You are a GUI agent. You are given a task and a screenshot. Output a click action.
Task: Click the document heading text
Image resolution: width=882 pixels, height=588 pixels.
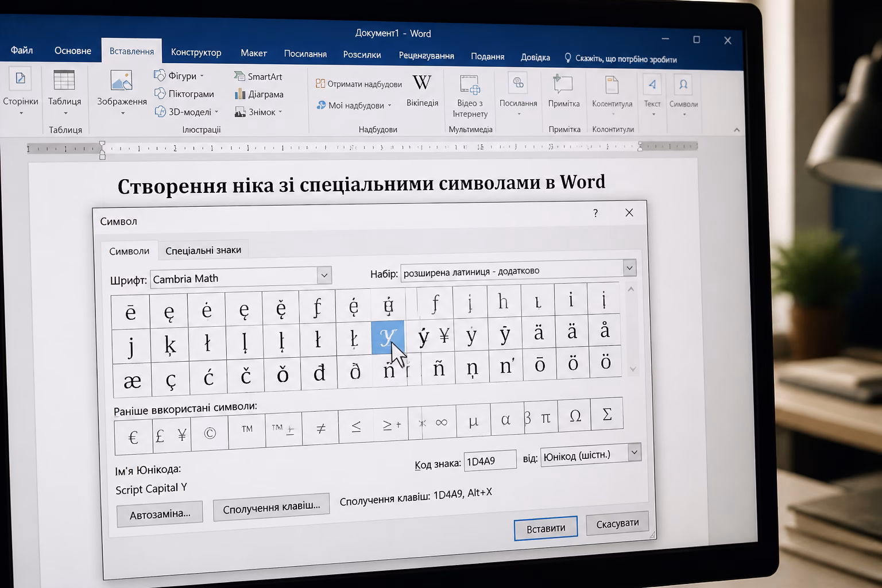tap(361, 184)
